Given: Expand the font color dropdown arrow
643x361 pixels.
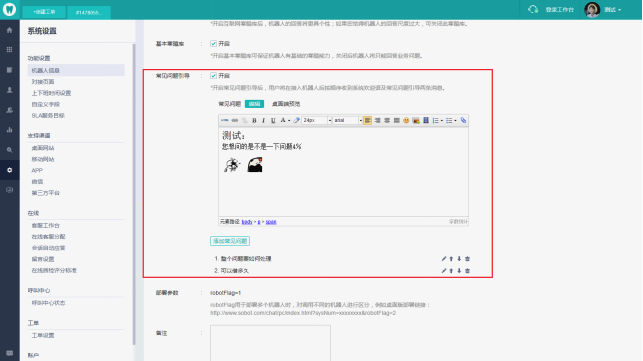Looking at the screenshot, I should [x=289, y=120].
